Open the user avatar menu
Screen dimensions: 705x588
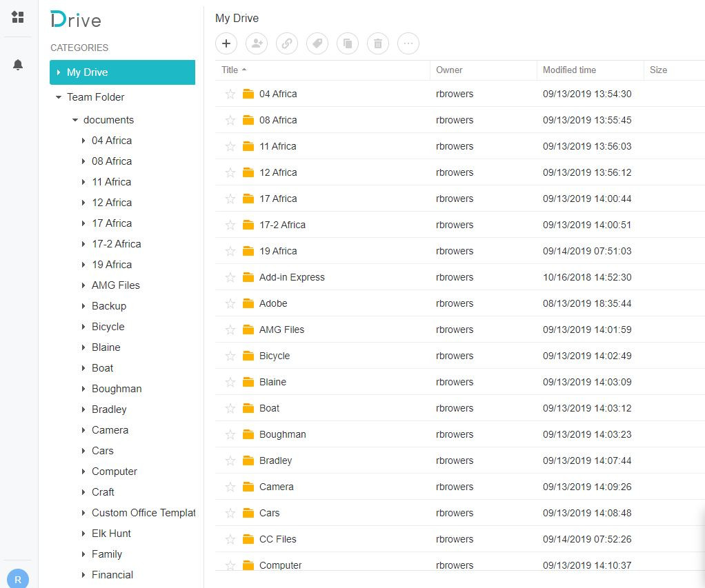pos(17,578)
